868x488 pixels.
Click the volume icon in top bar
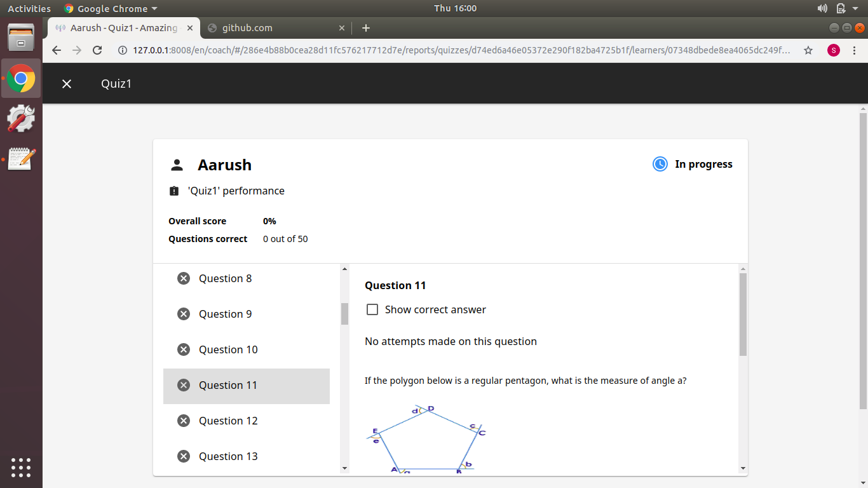(822, 8)
